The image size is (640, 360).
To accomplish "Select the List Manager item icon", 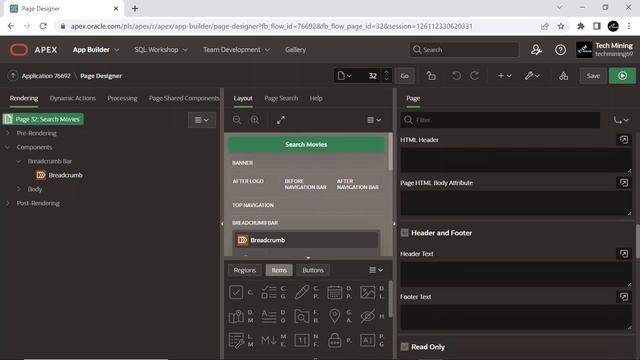I will pos(236,340).
